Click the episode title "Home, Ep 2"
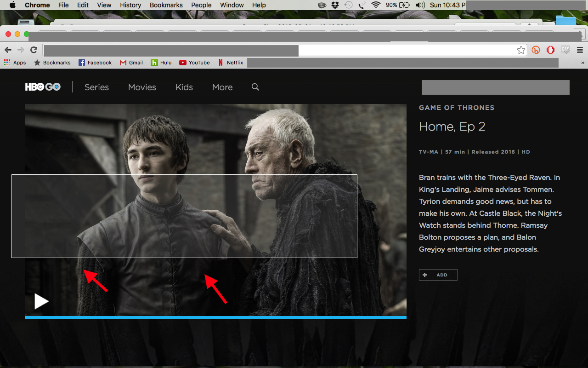 452,126
